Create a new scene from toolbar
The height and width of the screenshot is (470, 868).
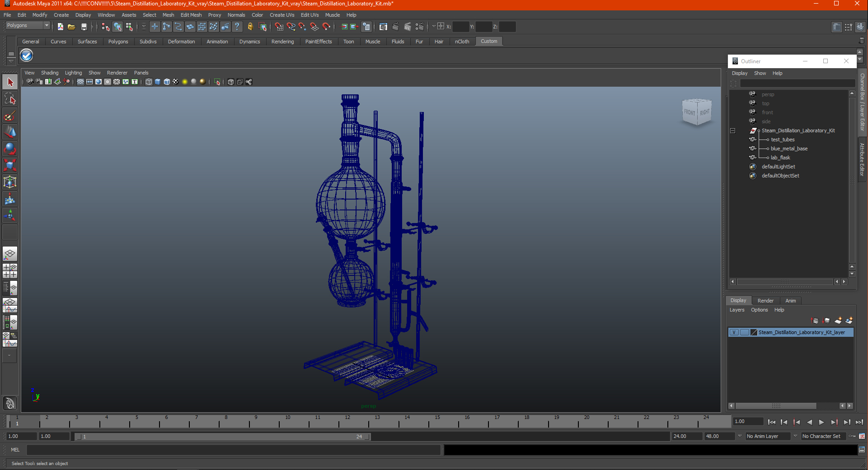[60, 27]
